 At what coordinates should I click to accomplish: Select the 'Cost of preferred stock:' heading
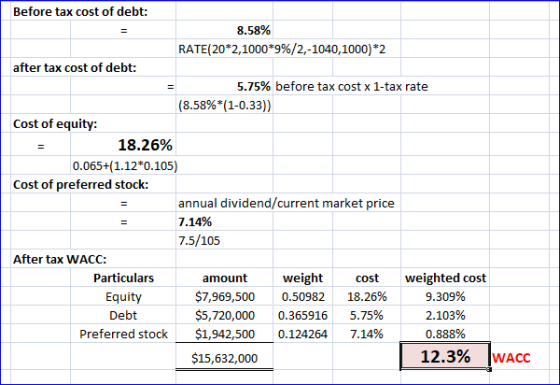pyautogui.click(x=81, y=185)
